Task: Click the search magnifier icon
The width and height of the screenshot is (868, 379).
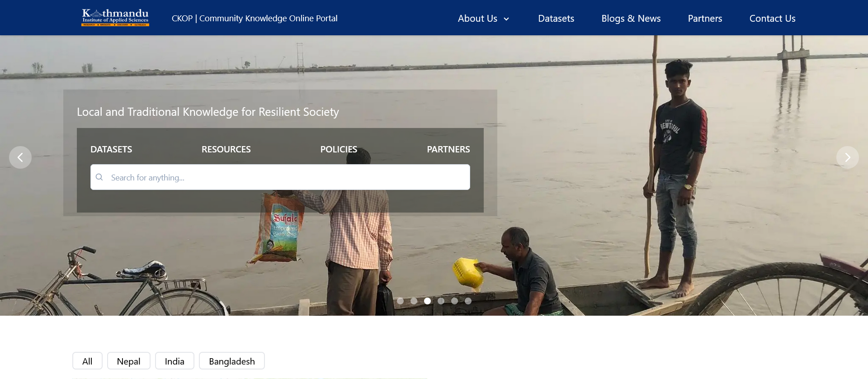Action: (x=99, y=177)
